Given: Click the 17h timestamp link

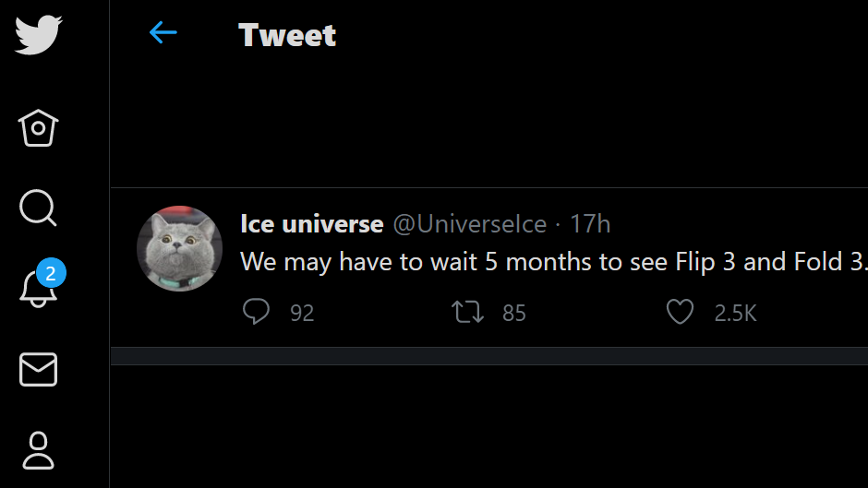Looking at the screenshot, I should (590, 224).
